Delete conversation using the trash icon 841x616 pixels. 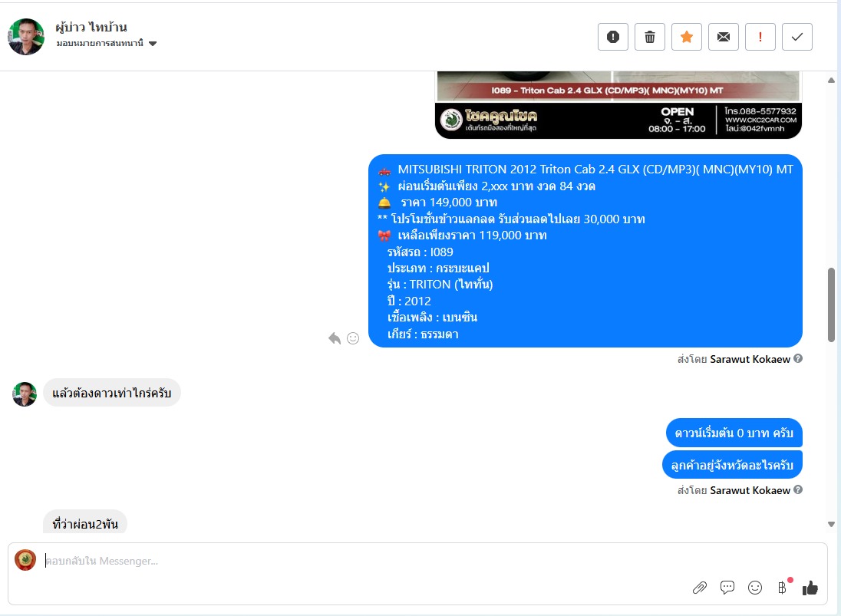pyautogui.click(x=649, y=37)
